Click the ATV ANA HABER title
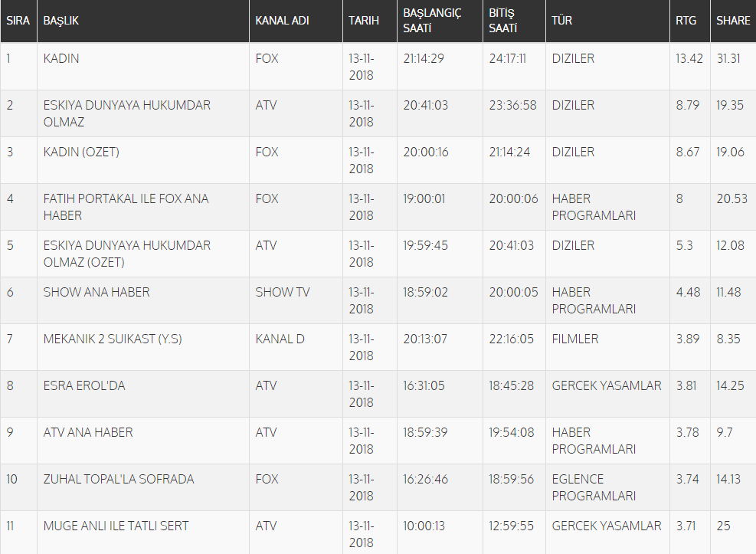 [88, 432]
